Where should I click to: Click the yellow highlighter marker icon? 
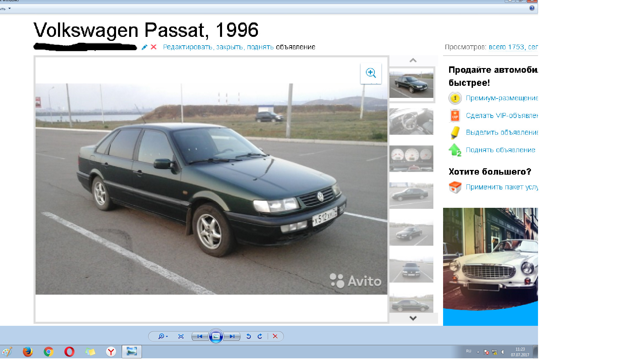455,133
